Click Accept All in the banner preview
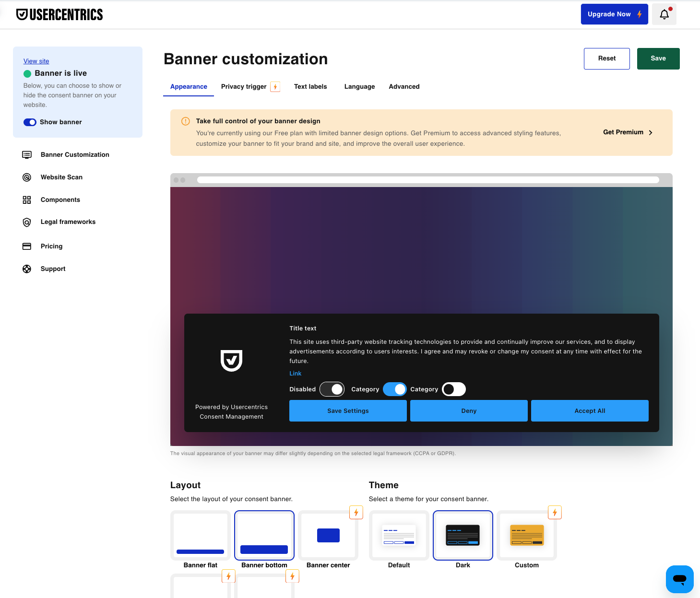This screenshot has height=598, width=700. pyautogui.click(x=589, y=410)
